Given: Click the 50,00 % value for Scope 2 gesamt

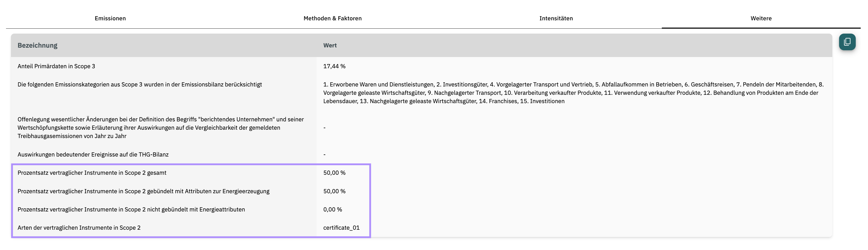Looking at the screenshot, I should (x=334, y=173).
